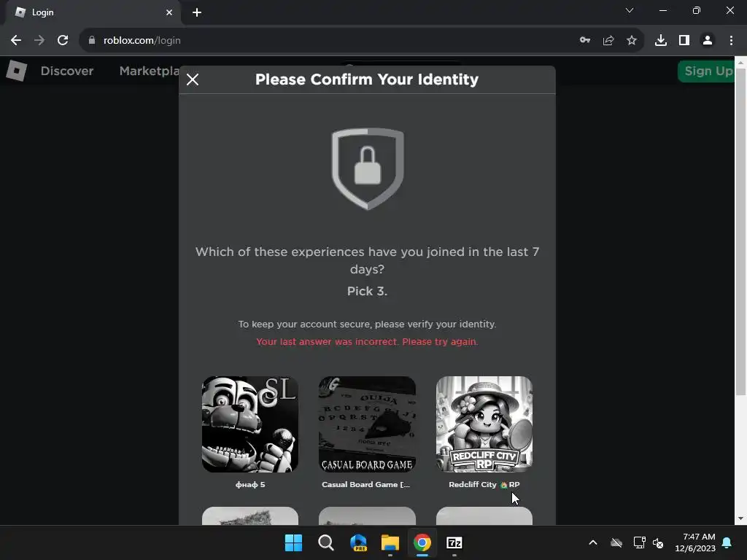Open 7-Zip from taskbar
The height and width of the screenshot is (560, 747).
pos(454,542)
